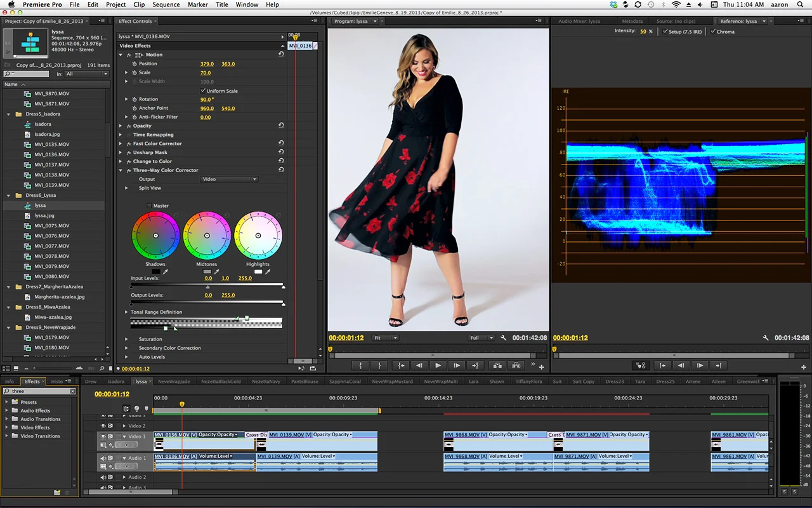This screenshot has height=508, width=812.
Task: Hide Video 2 track output eye
Action: [103, 426]
